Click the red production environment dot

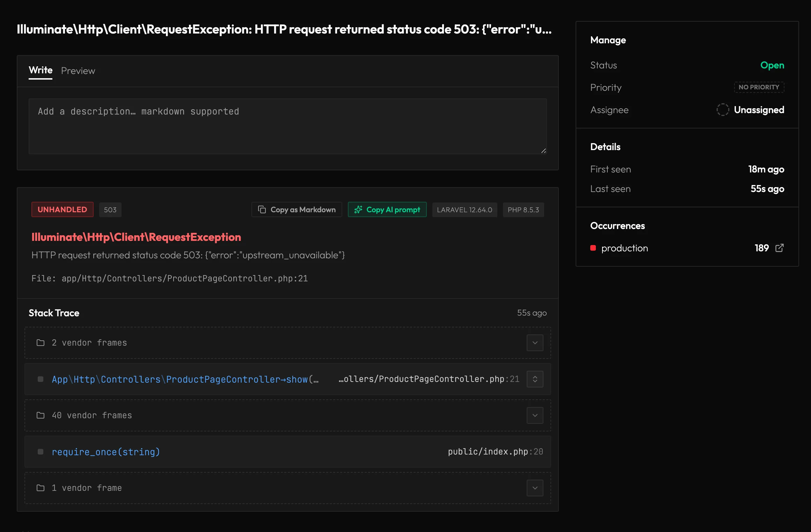point(593,248)
